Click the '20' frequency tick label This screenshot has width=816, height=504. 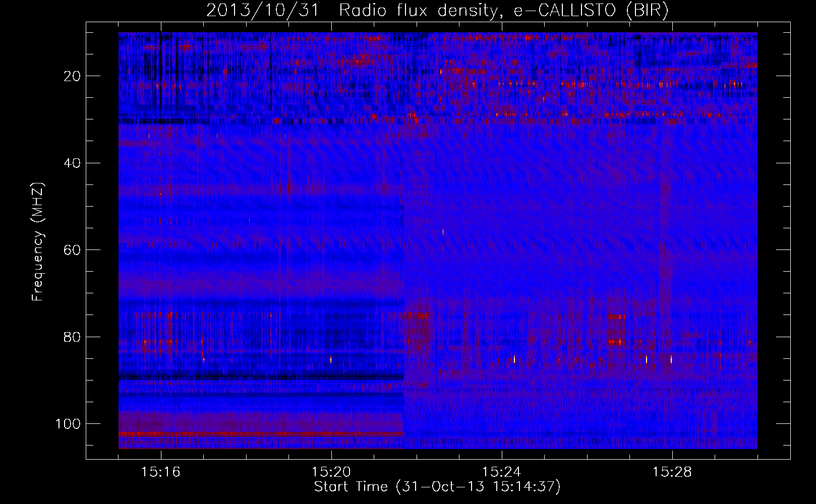point(73,76)
